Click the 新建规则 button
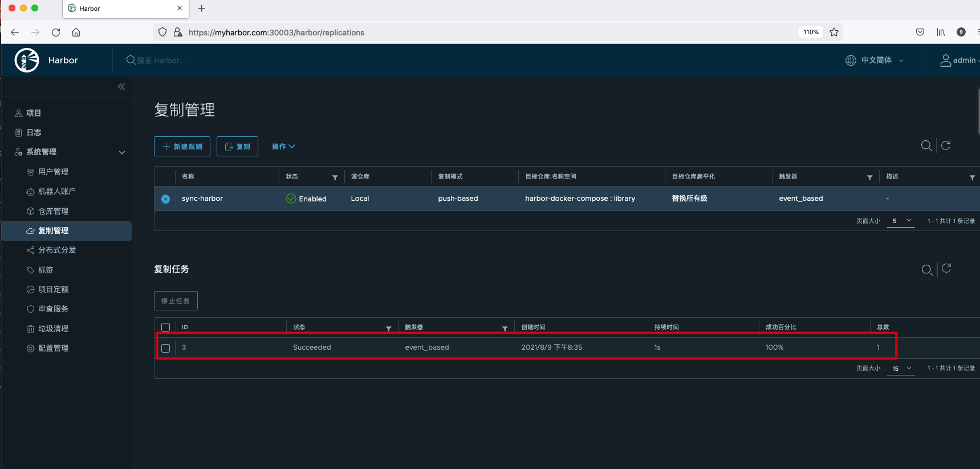This screenshot has width=980, height=469. pos(182,146)
